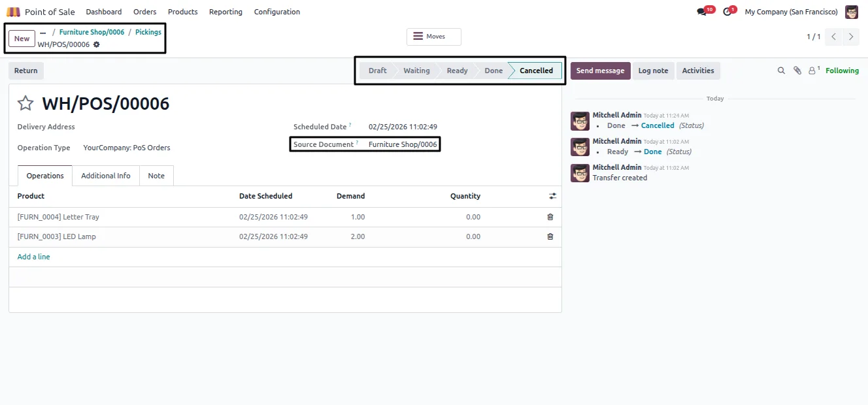Screen dimensions: 868x405
Task: Select the Waiting status stage
Action: [416, 71]
